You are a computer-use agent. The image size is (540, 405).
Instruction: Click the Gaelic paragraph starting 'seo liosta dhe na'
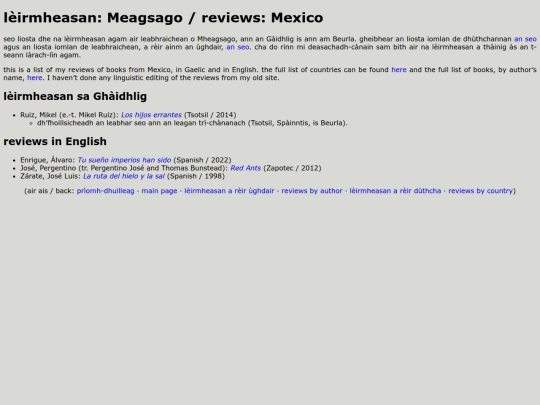270,47
